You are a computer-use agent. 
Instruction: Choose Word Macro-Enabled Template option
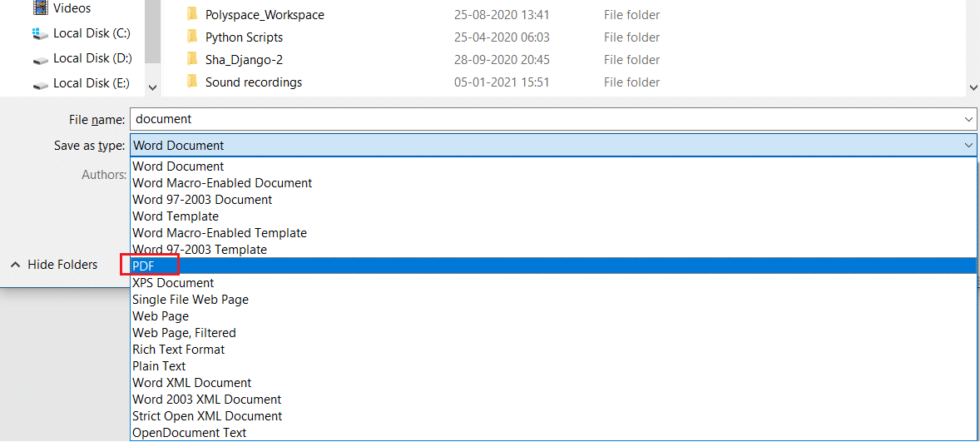[x=553, y=232]
